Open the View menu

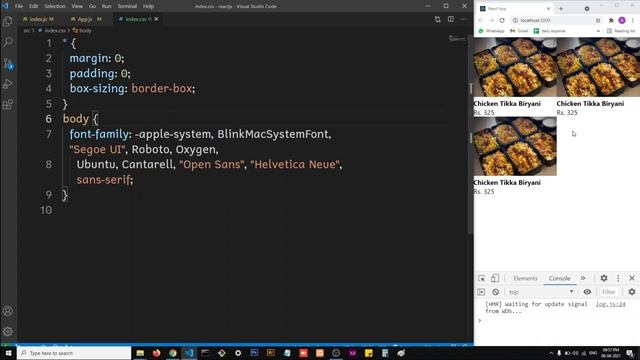click(77, 6)
